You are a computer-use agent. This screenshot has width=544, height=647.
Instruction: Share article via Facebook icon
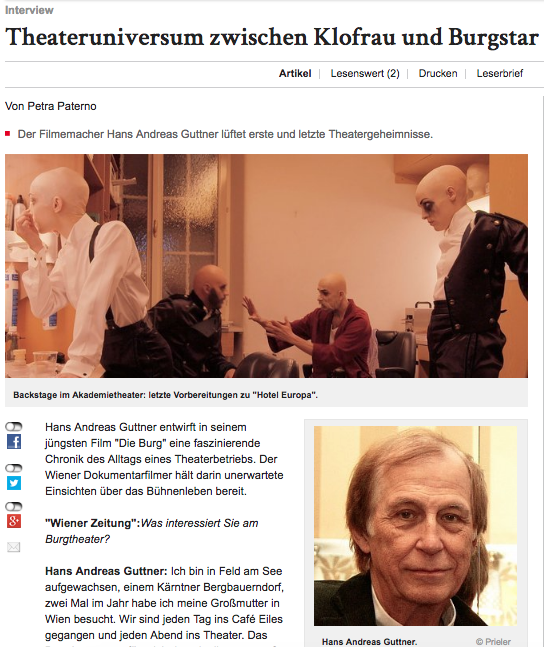[14, 442]
